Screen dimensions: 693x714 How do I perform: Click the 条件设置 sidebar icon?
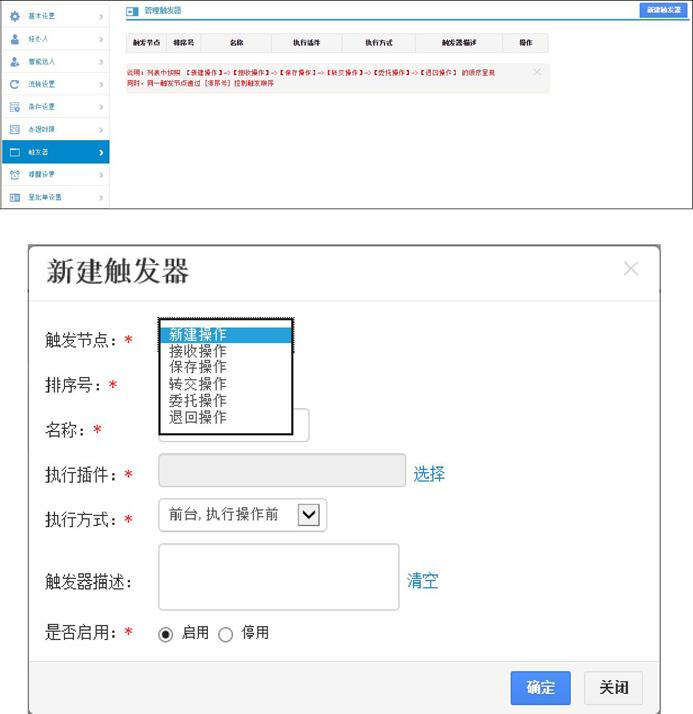coord(14,107)
